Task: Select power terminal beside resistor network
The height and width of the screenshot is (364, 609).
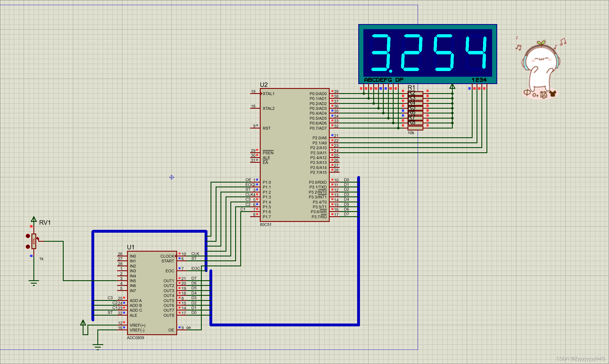Action: coord(452,86)
